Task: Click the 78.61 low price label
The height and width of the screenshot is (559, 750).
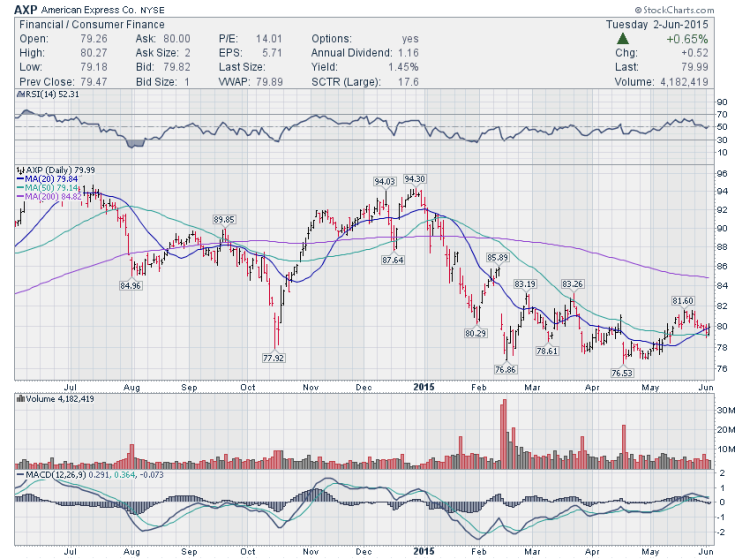Action: 547,351
